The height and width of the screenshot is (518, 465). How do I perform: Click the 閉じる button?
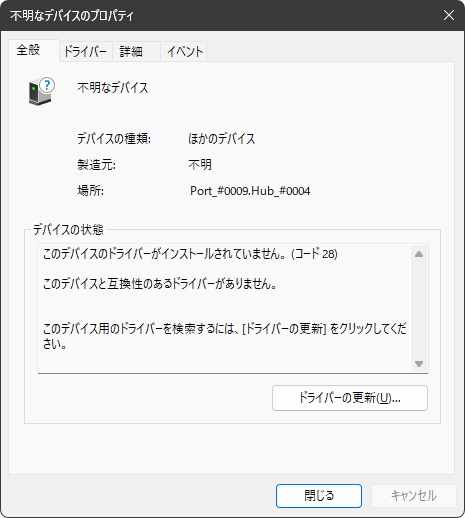(x=319, y=496)
